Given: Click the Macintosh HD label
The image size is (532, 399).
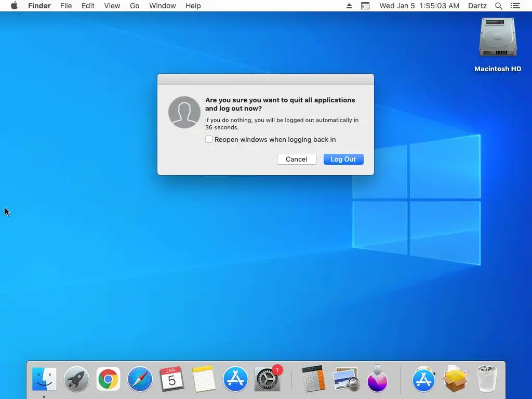Looking at the screenshot, I should tap(498, 69).
